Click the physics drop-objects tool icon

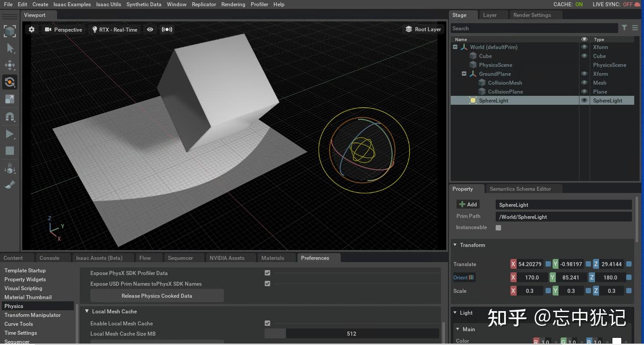coord(10,168)
